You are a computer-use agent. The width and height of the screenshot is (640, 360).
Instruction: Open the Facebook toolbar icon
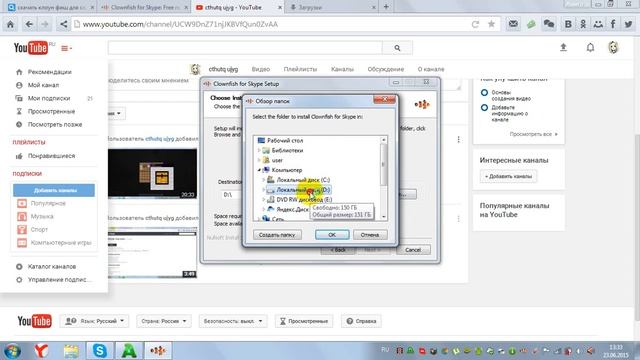coord(613,24)
